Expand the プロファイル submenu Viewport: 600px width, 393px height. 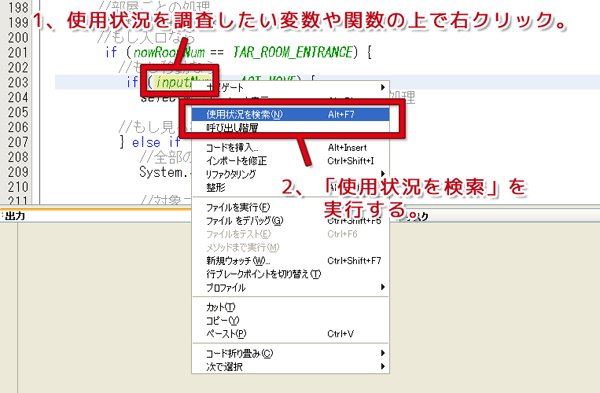[290, 287]
